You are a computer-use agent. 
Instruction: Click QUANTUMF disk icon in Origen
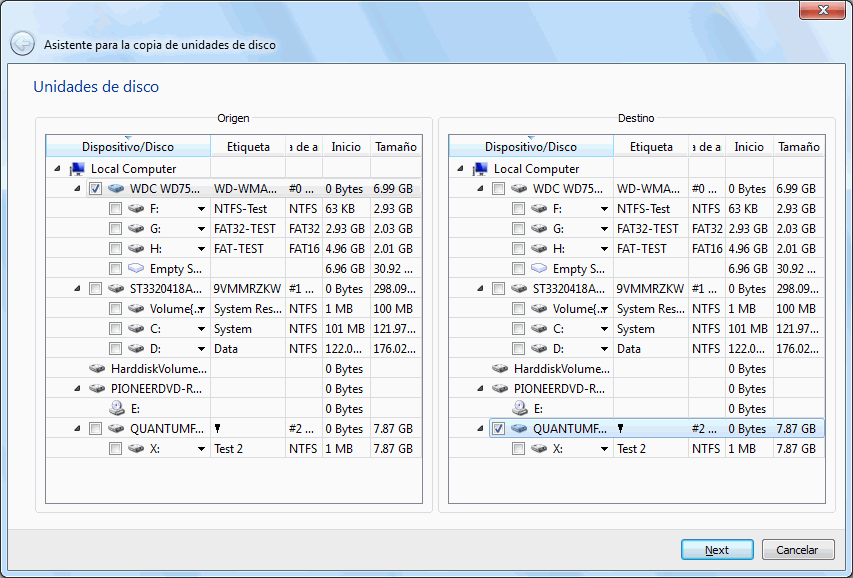pyautogui.click(x=116, y=428)
